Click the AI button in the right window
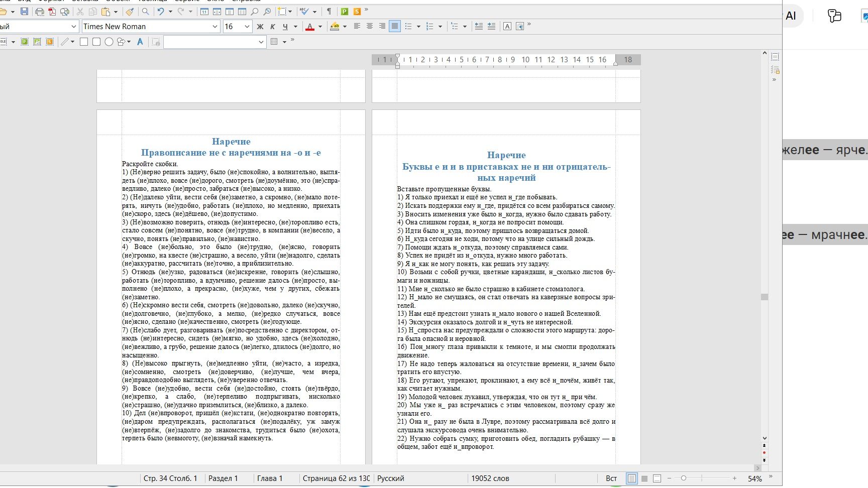This screenshot has width=868, height=488. (x=791, y=16)
